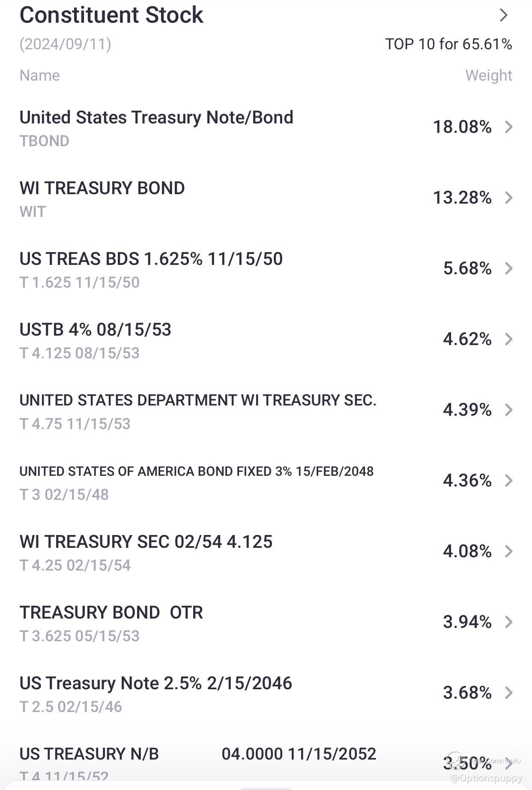Tap chevron beside 4.62% weight
532x790 pixels.
coord(509,339)
